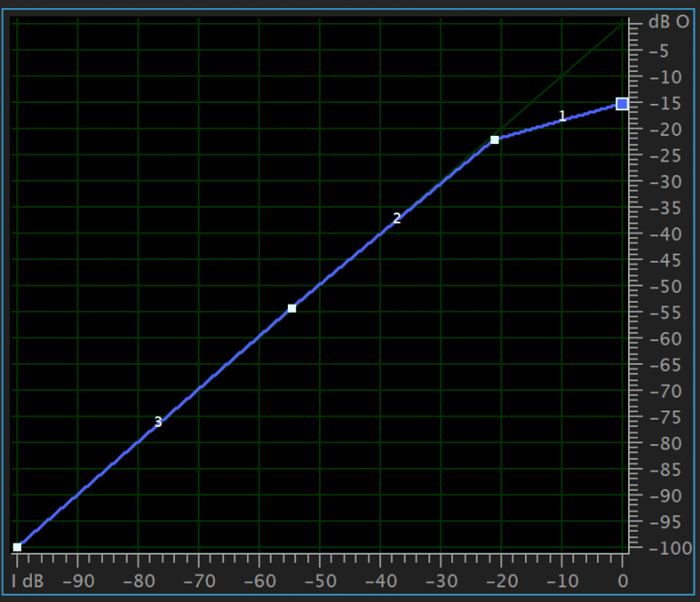The width and height of the screenshot is (700, 602).
Task: Select the control point near -55 dB input
Action: click(292, 308)
